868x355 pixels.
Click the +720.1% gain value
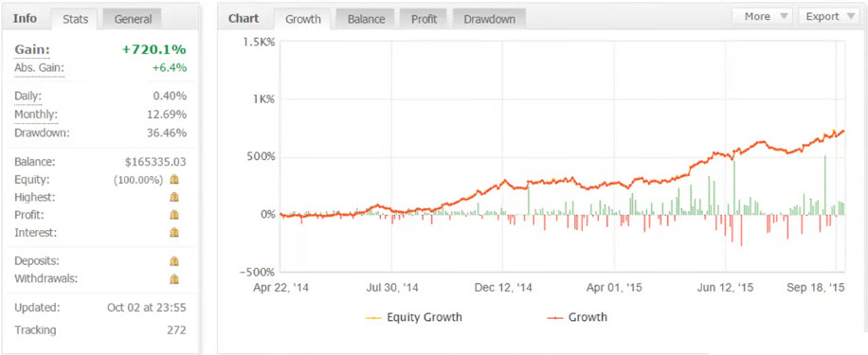(154, 50)
